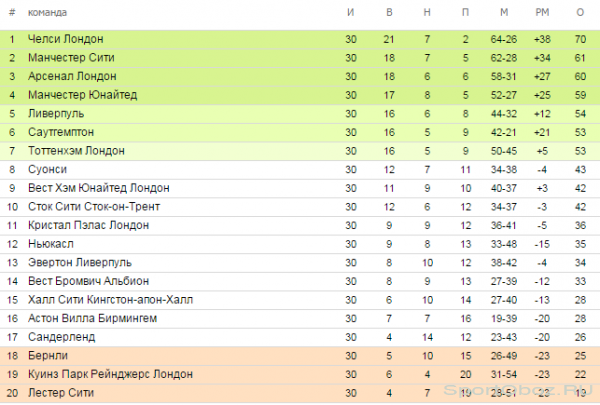Open Сток Сити Сток-он-Трент team
600x405 pixels.
point(94,207)
